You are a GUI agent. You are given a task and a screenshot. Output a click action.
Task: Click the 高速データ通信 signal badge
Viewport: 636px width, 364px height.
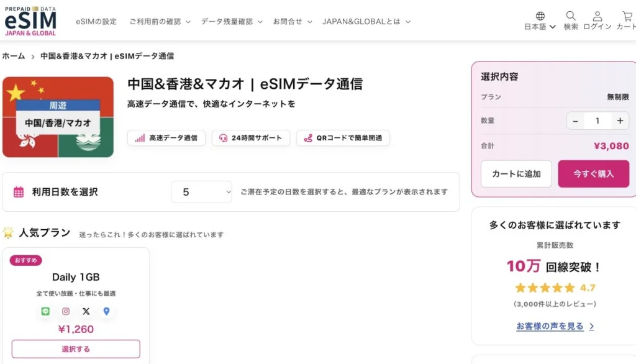166,138
